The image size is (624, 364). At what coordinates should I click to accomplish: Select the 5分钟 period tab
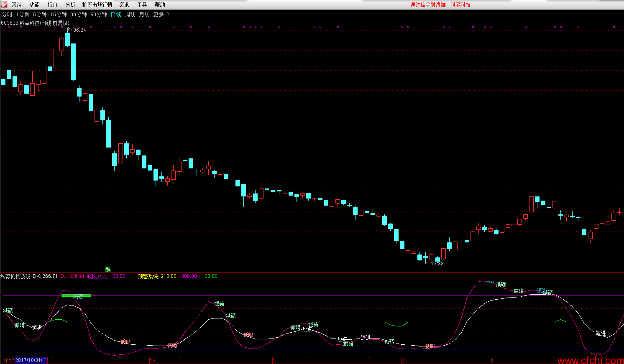click(40, 14)
